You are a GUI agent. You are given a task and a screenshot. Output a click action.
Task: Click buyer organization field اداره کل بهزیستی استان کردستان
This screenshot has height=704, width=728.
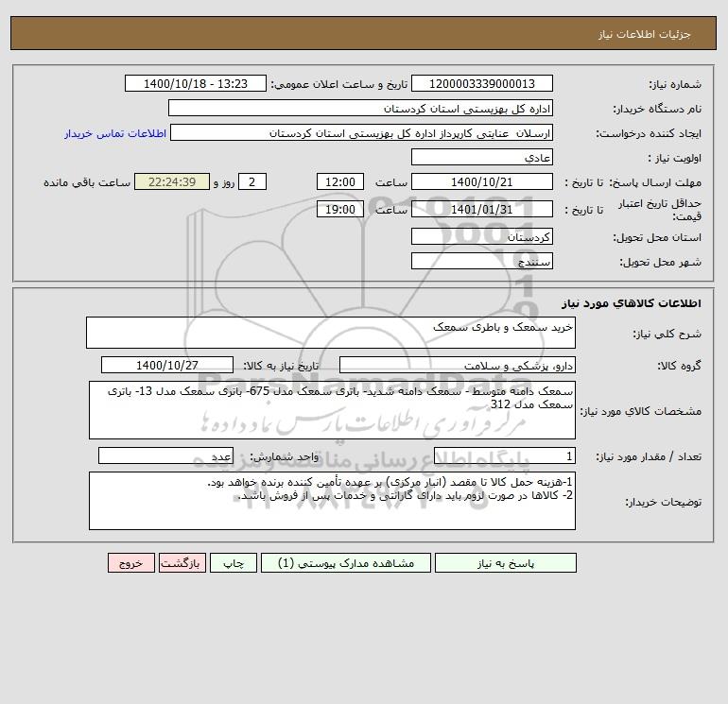(360, 108)
